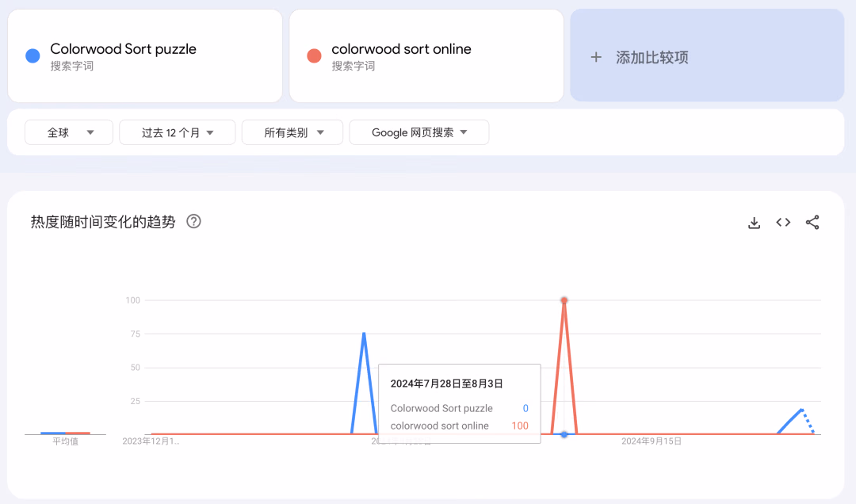Click the 25 y-axis label
The height and width of the screenshot is (504, 856).
(136, 401)
